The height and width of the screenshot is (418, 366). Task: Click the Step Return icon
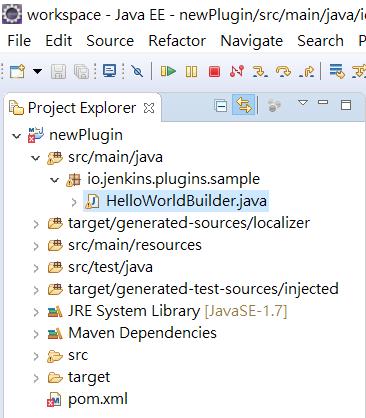tap(307, 71)
